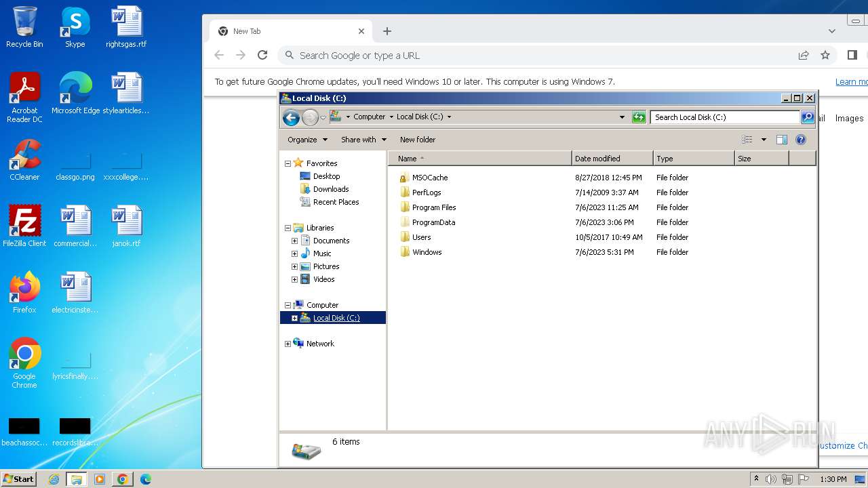Click the search magnifier icon in Explorer

click(808, 117)
